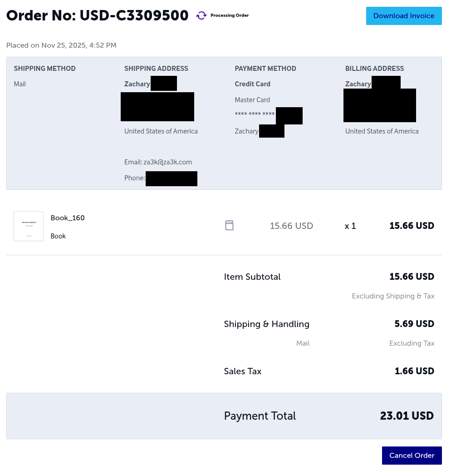Screen dimensions: 451x476
Task: Click the Sales Tax label
Action: point(243,371)
